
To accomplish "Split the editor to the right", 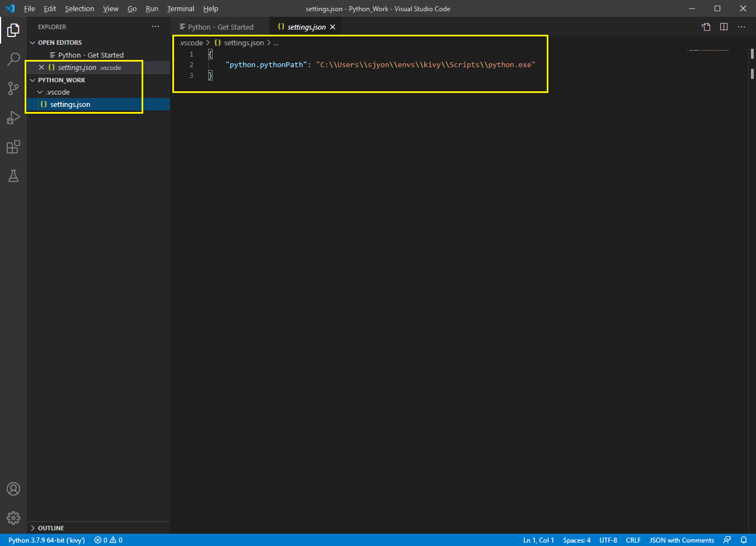I will 724,27.
